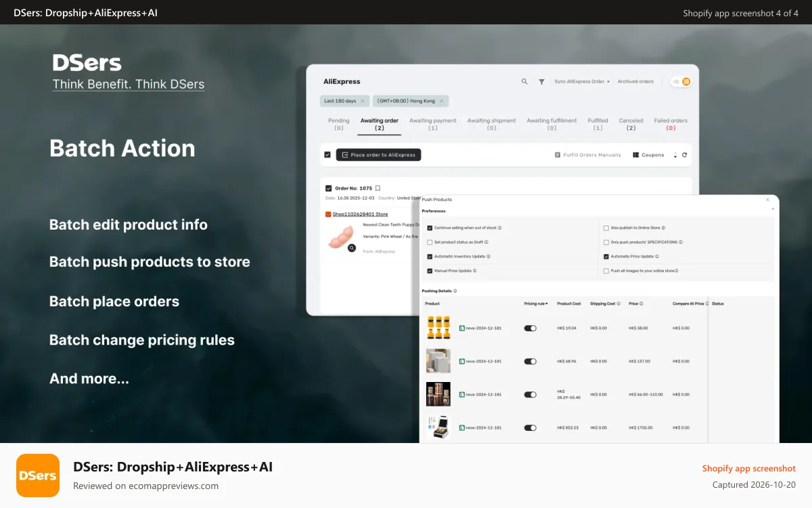Click the info icon next to Set product status as Draft
This screenshot has width=812, height=508.
486,242
